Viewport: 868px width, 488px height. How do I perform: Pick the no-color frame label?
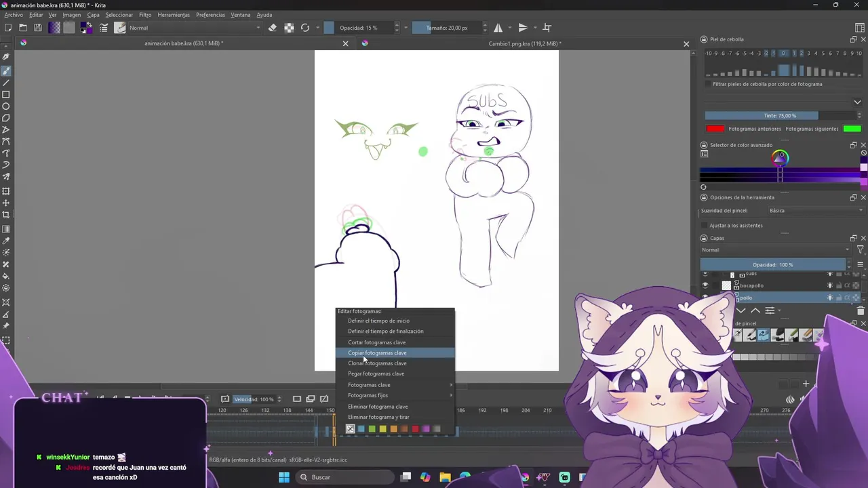(x=350, y=429)
